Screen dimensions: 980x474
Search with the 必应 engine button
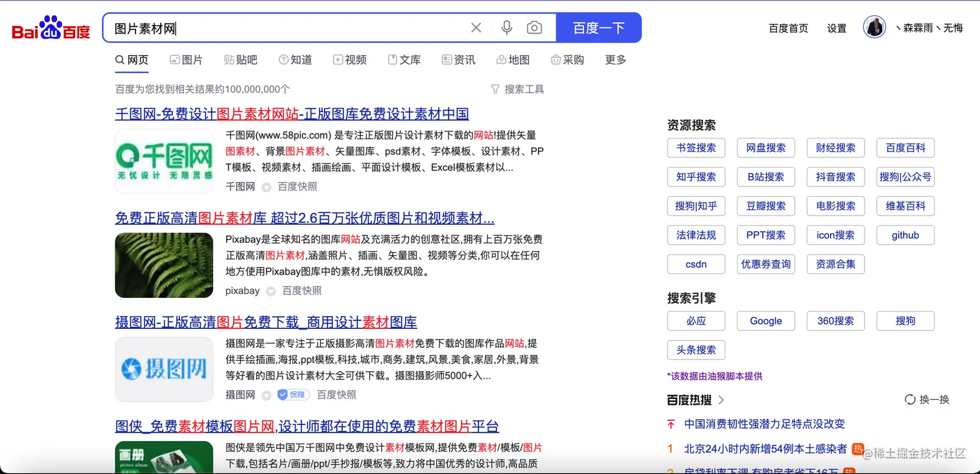pyautogui.click(x=696, y=321)
